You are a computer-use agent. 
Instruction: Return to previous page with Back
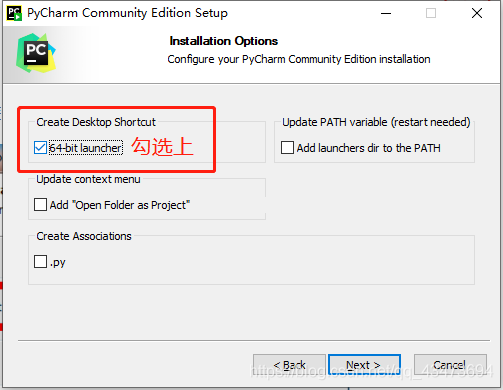(289, 365)
